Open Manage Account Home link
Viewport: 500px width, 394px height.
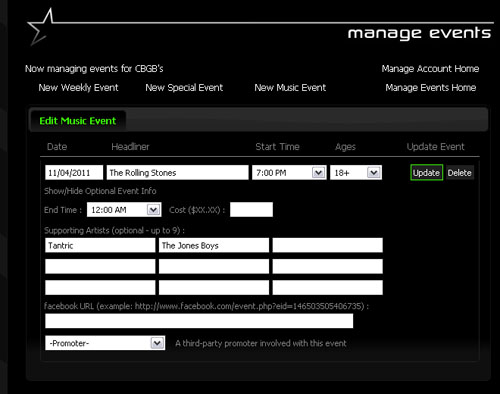430,69
